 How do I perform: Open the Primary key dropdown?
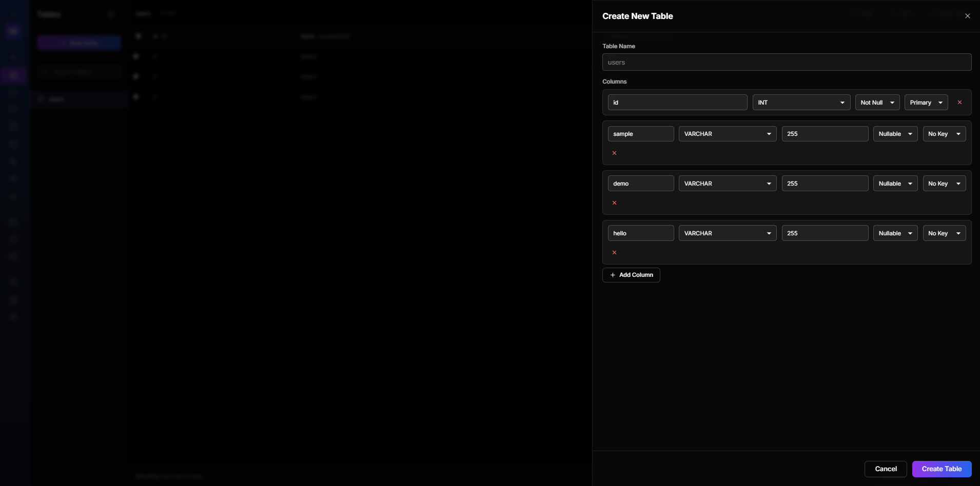point(926,103)
